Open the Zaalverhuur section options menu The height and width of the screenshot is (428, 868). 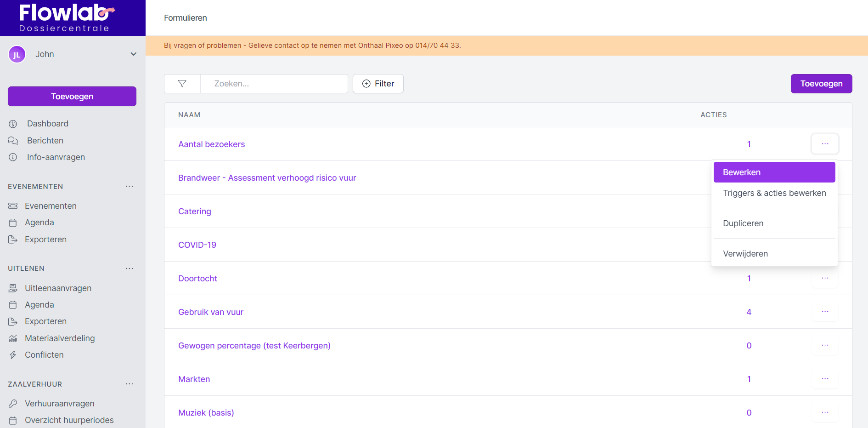click(x=130, y=384)
